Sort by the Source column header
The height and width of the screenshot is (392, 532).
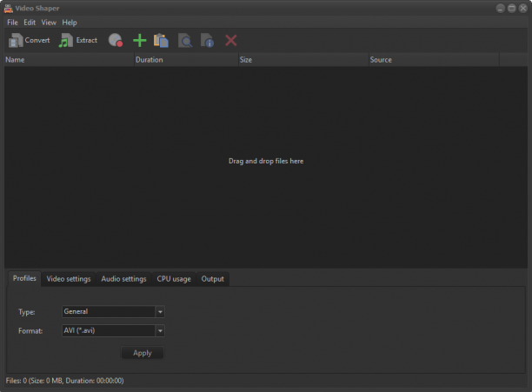click(x=434, y=60)
